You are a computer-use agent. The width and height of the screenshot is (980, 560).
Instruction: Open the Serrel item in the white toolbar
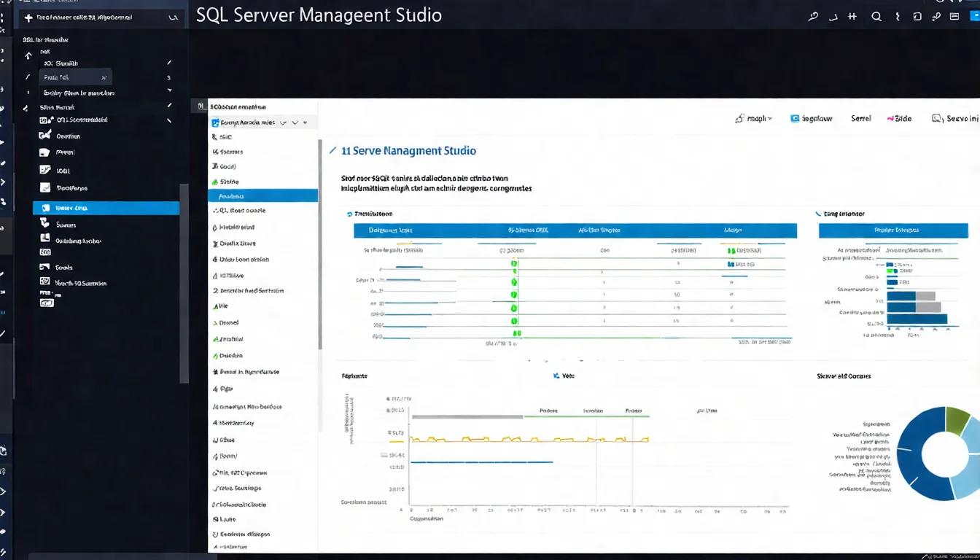860,118
